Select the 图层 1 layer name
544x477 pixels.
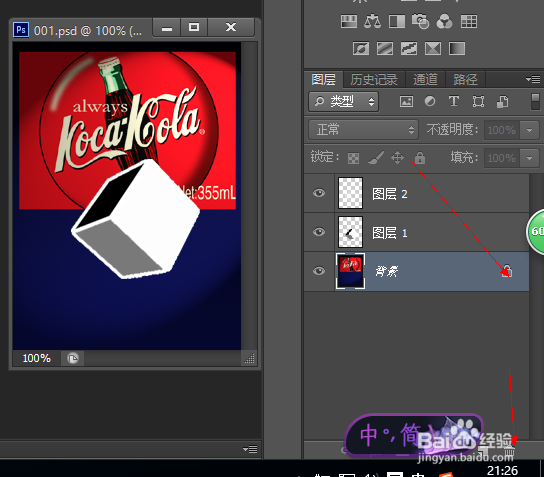(x=390, y=232)
